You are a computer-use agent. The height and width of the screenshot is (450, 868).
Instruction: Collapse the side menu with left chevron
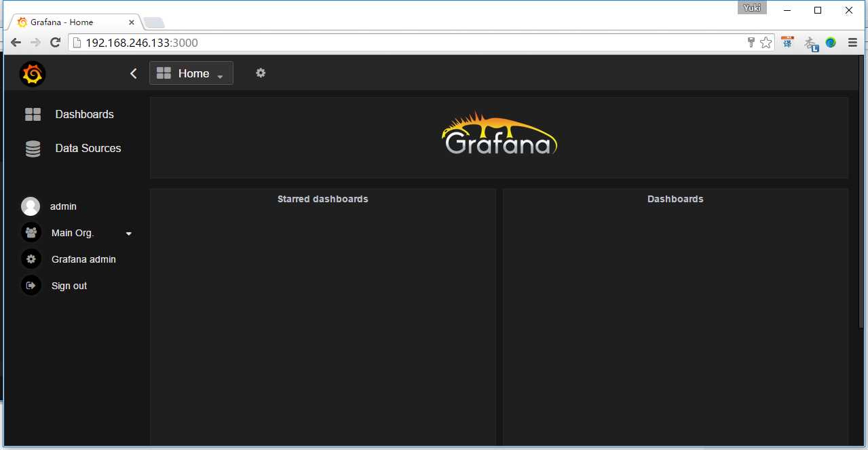[x=134, y=73]
